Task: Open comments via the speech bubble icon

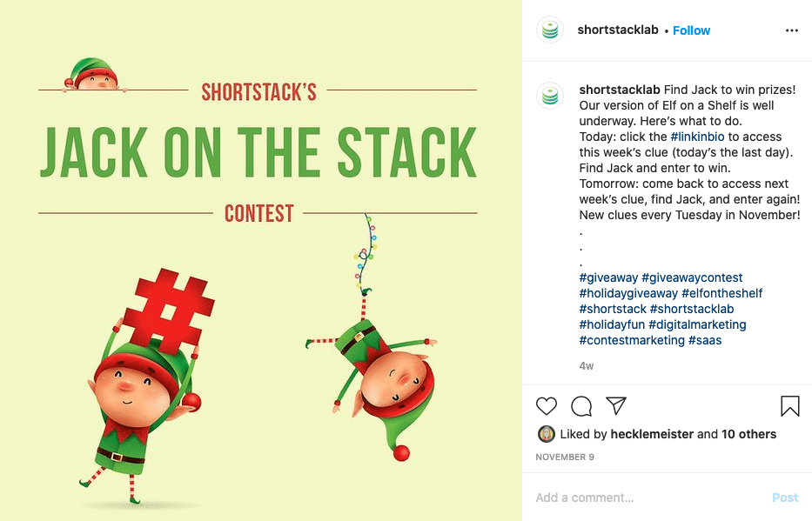Action: point(581,406)
